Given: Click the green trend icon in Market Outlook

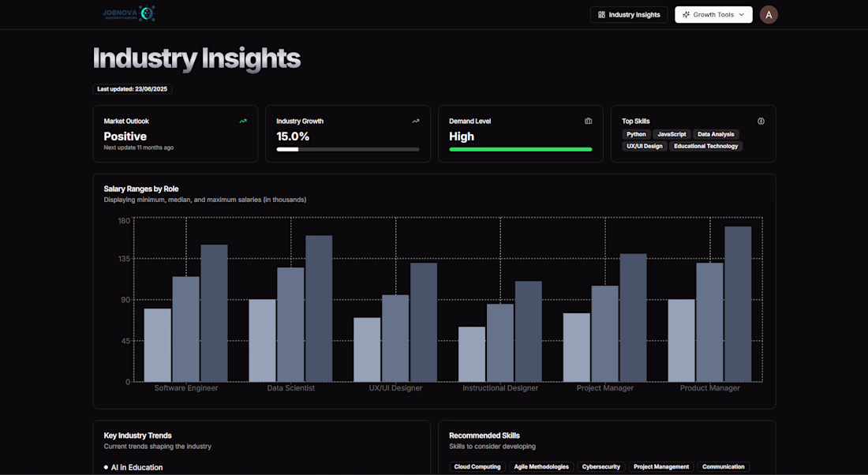Looking at the screenshot, I should click(243, 122).
